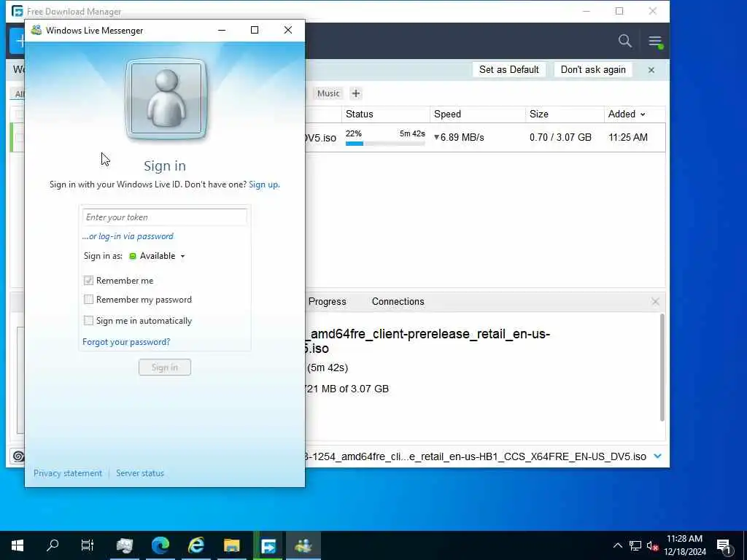Click the muted volume tray icon

click(x=652, y=545)
